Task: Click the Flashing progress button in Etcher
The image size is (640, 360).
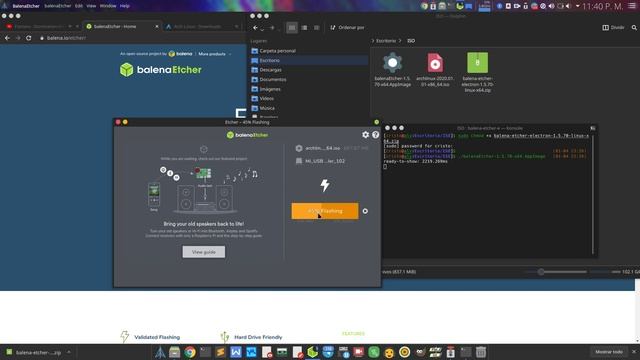Action: point(325,211)
